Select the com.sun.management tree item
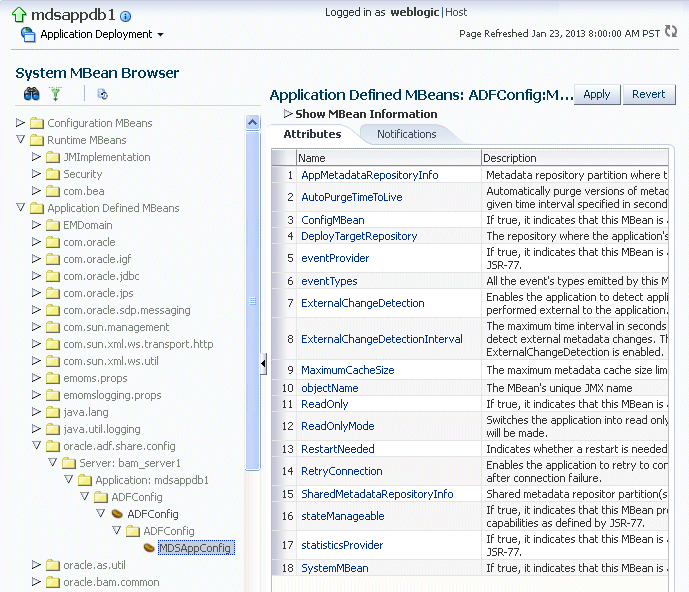Viewport: 689px width, 592px height. click(116, 327)
